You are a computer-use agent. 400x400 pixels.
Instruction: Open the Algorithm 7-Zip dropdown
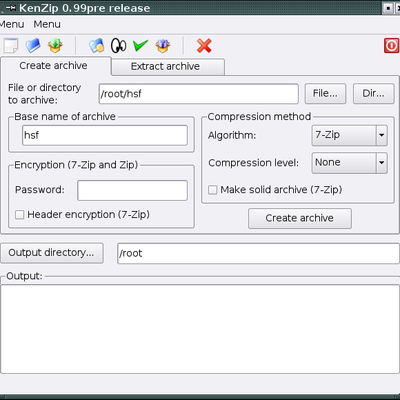pyautogui.click(x=349, y=135)
